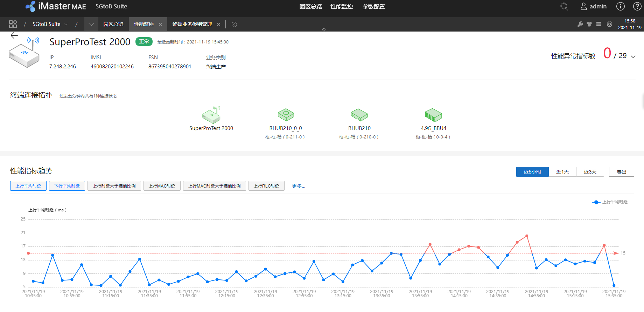The width and height of the screenshot is (644, 312).
Task: Select SuperProTest 2000 topology node icon
Action: [x=211, y=115]
